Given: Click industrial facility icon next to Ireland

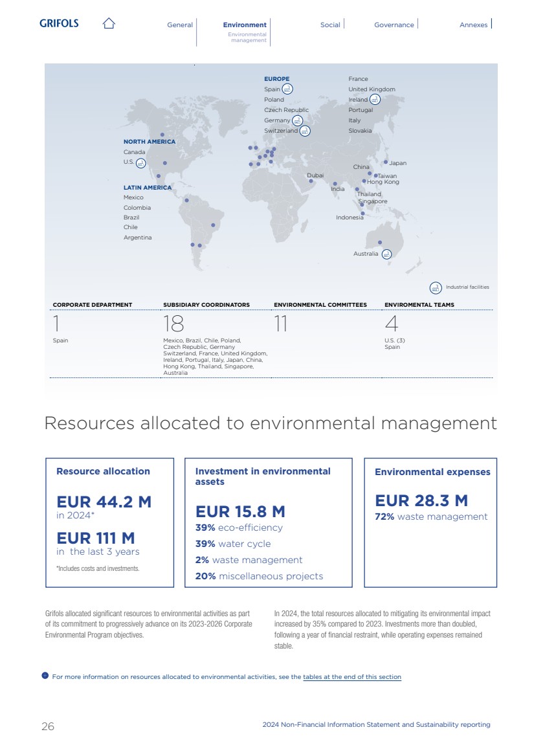Looking at the screenshot, I should click(375, 100).
